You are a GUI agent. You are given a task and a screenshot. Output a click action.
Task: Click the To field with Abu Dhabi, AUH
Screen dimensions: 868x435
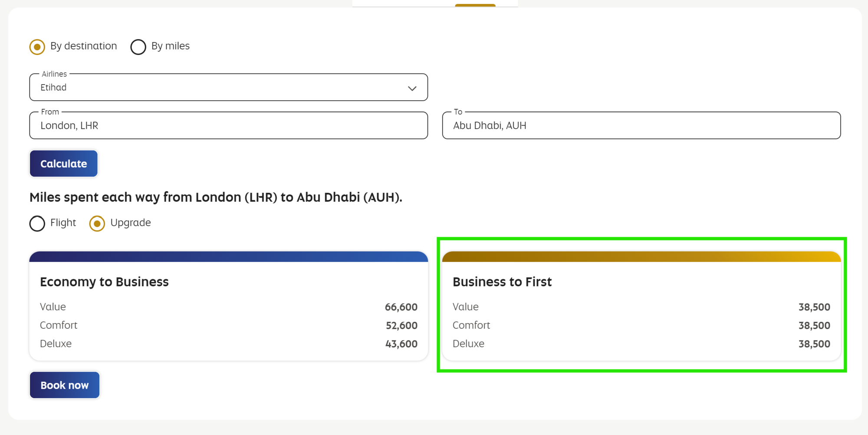[641, 126]
